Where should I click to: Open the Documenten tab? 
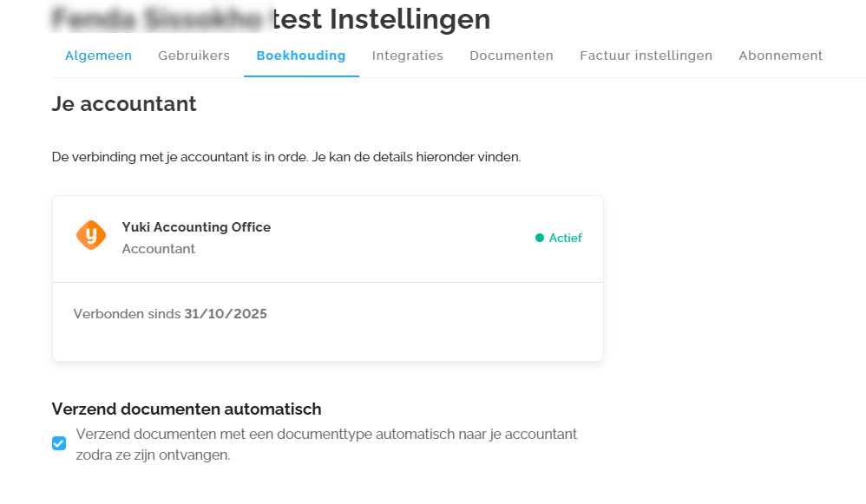[x=511, y=56]
